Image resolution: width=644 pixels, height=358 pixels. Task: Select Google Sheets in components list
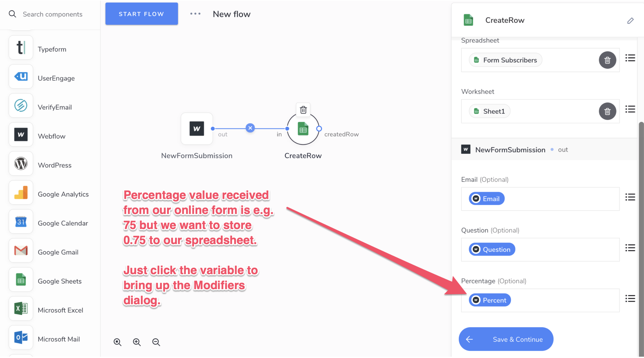tap(59, 281)
